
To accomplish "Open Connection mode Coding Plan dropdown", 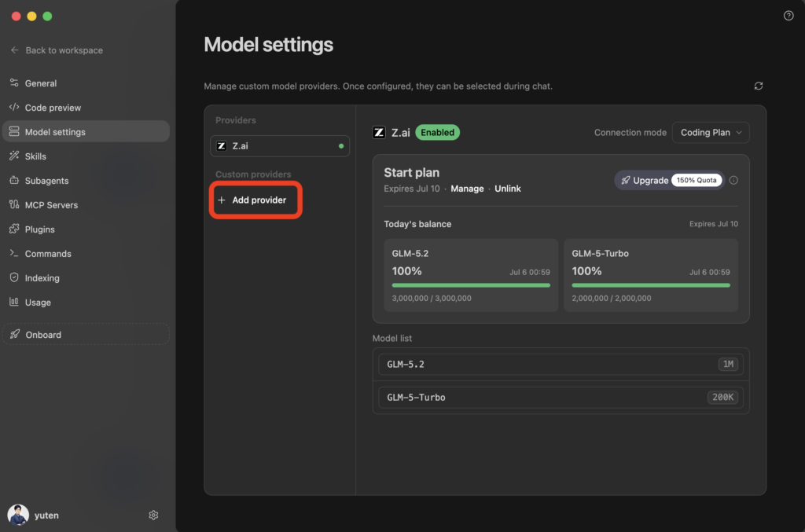I will pos(711,132).
